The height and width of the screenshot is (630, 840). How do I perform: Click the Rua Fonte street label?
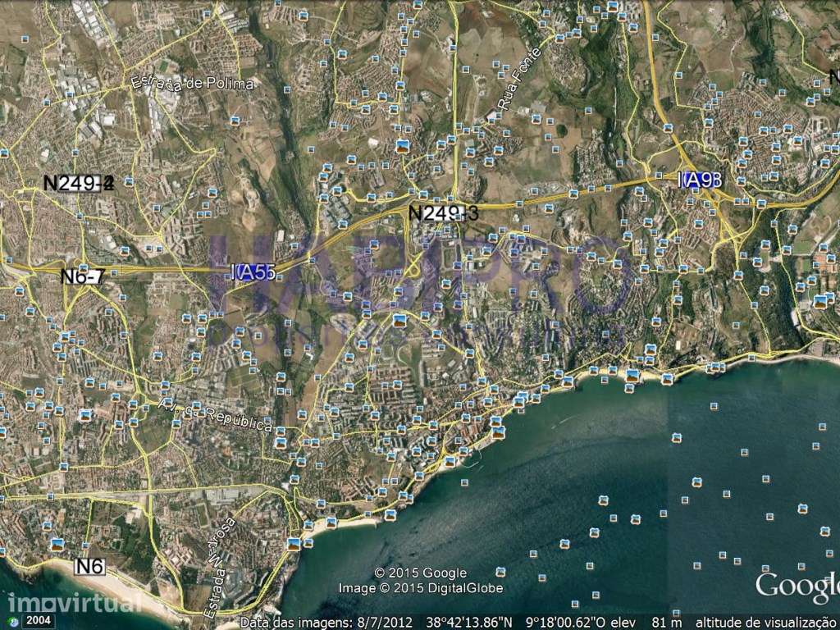tap(521, 78)
